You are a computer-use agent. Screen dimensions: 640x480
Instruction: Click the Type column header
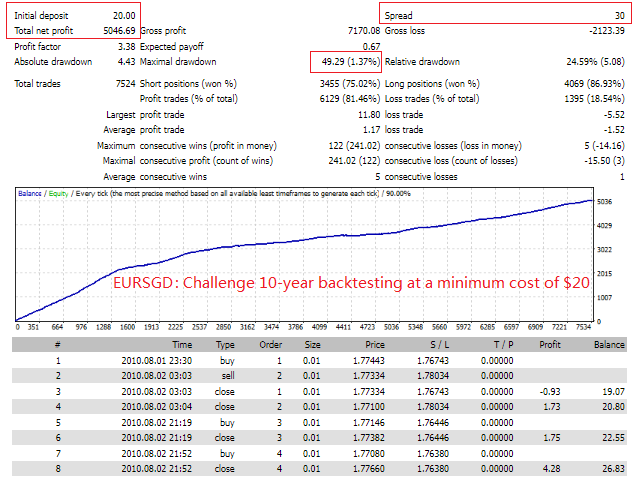click(226, 343)
